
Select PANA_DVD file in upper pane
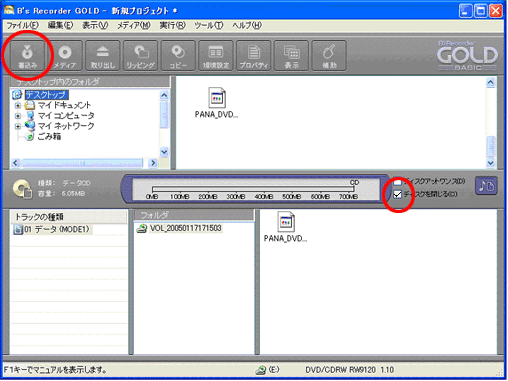217,103
